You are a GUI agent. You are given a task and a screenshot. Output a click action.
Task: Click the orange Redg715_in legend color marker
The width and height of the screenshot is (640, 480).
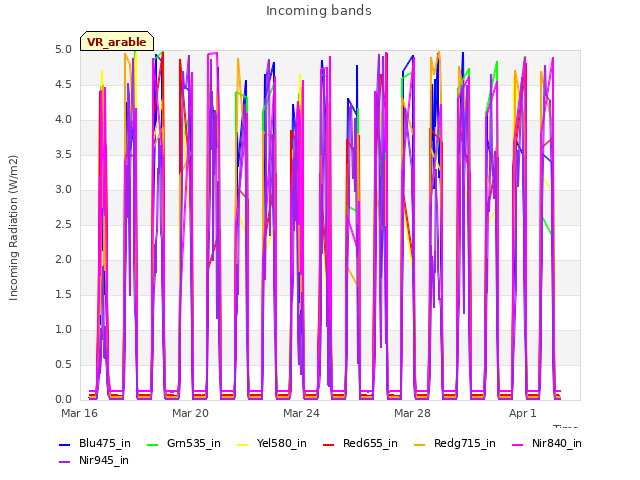420,444
